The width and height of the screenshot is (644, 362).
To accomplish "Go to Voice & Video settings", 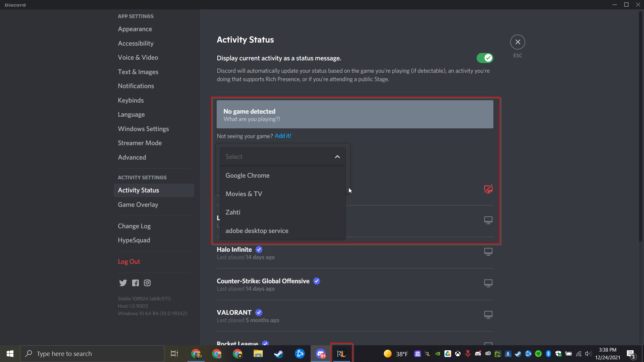I will tap(138, 58).
